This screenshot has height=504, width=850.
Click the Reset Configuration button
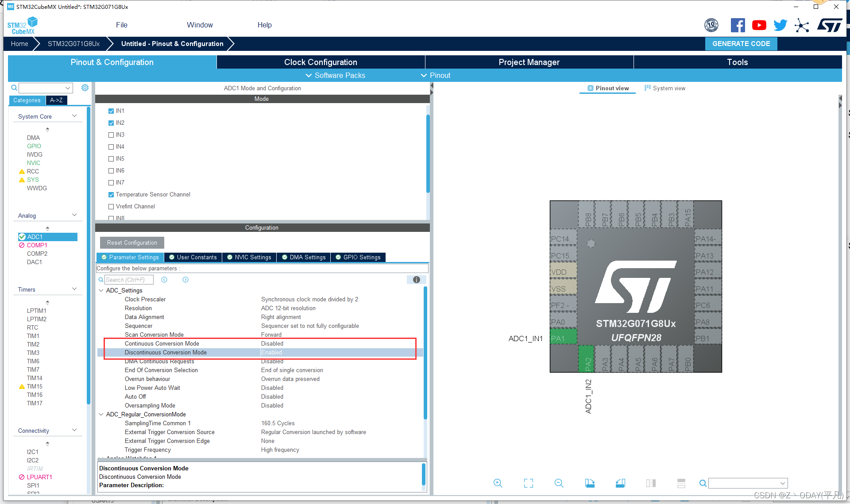[x=131, y=242]
